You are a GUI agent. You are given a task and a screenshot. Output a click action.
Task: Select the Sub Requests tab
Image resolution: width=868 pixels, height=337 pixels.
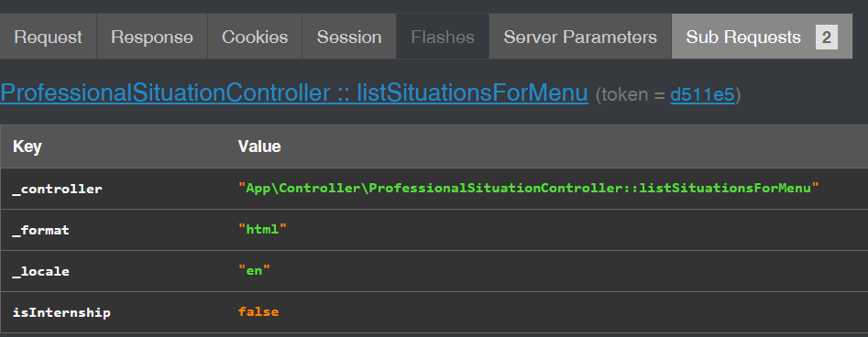762,37
